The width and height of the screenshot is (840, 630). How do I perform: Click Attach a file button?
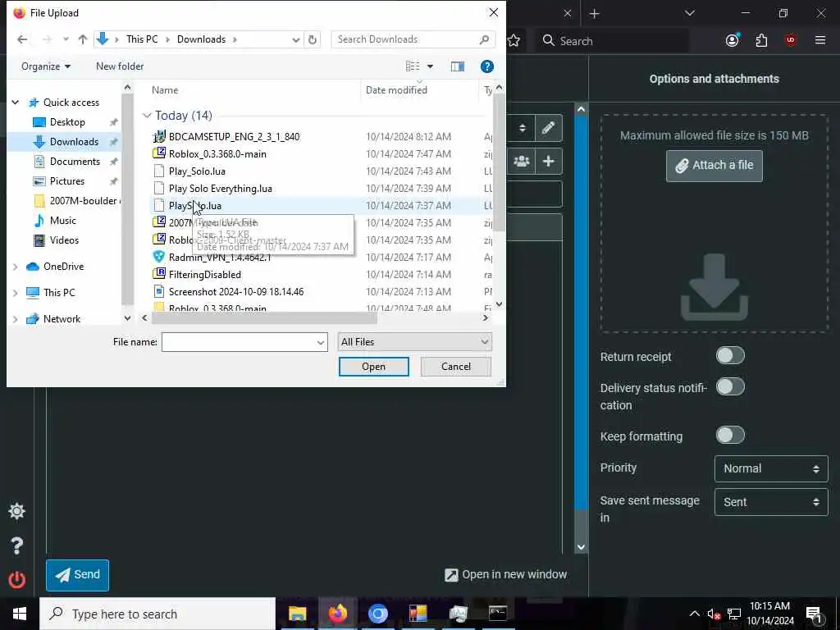point(714,166)
